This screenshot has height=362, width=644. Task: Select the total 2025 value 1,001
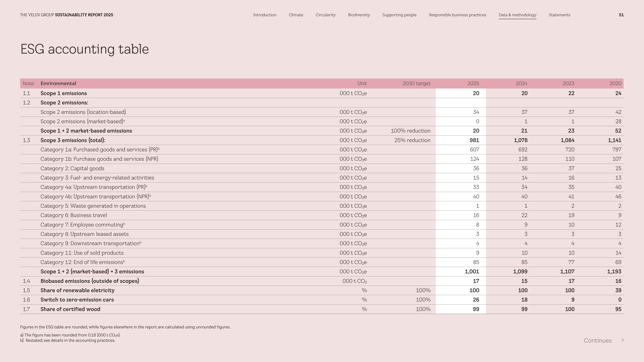coord(472,272)
